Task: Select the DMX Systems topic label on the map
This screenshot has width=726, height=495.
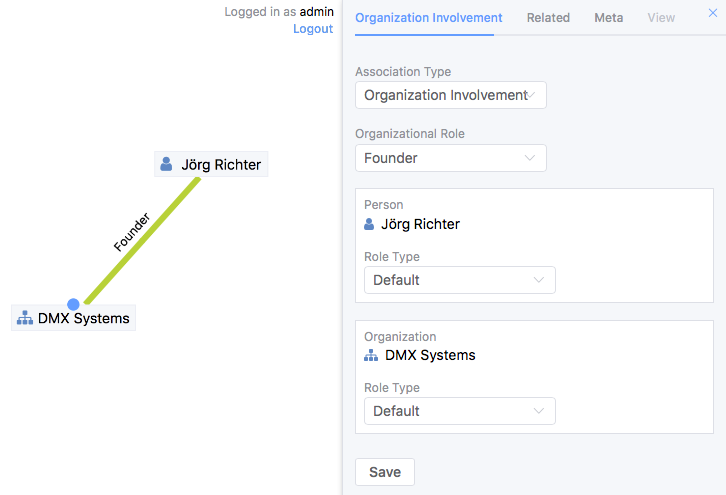Action: coord(83,319)
